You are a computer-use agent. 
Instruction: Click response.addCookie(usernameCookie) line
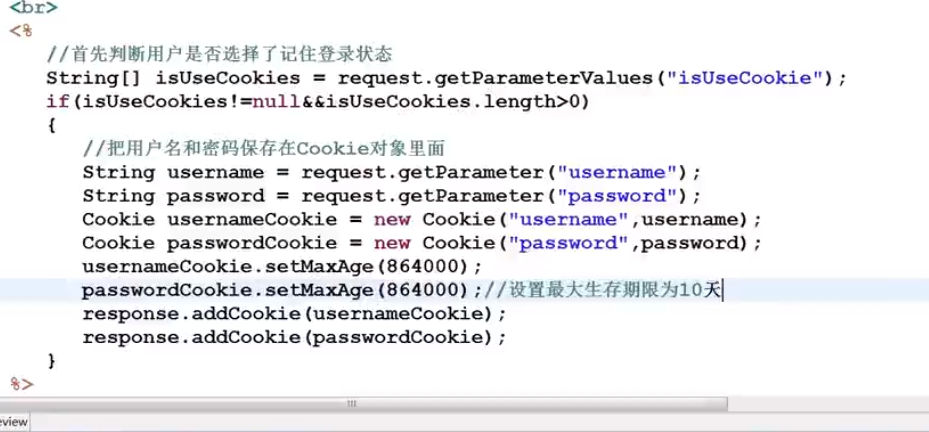294,314
